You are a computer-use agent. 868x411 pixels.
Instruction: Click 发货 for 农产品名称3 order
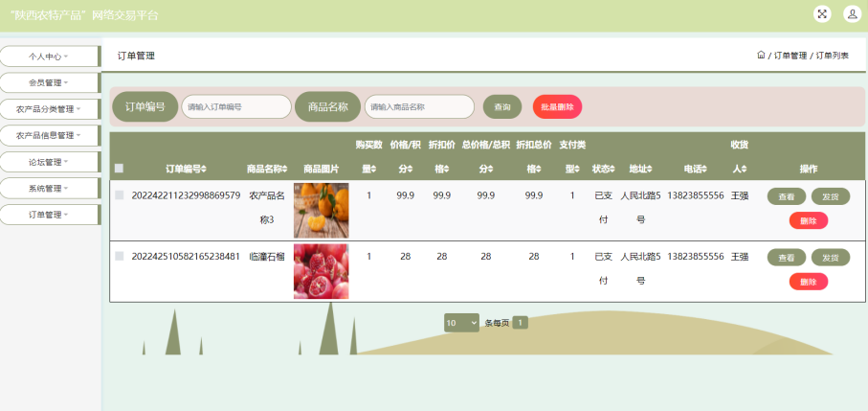click(x=831, y=196)
